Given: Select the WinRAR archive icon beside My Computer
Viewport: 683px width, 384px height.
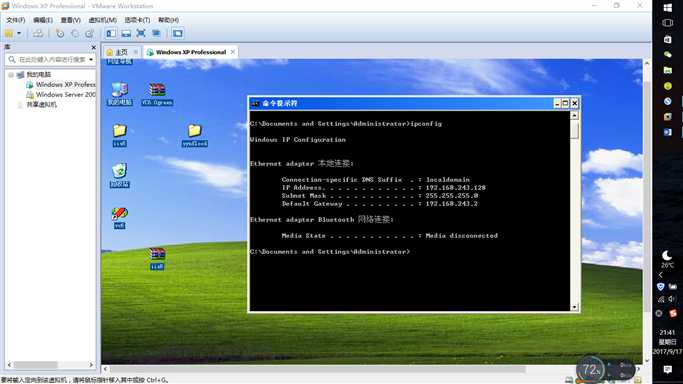Looking at the screenshot, I should 157,94.
